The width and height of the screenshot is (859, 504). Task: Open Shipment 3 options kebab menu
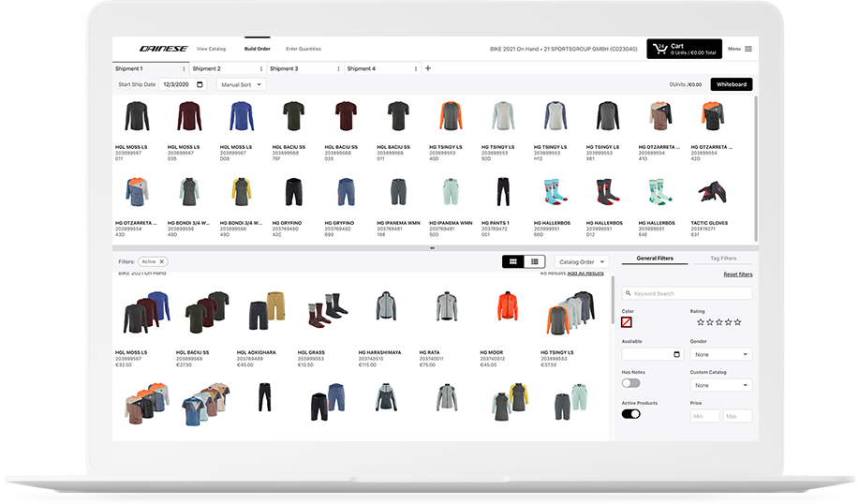[x=338, y=68]
